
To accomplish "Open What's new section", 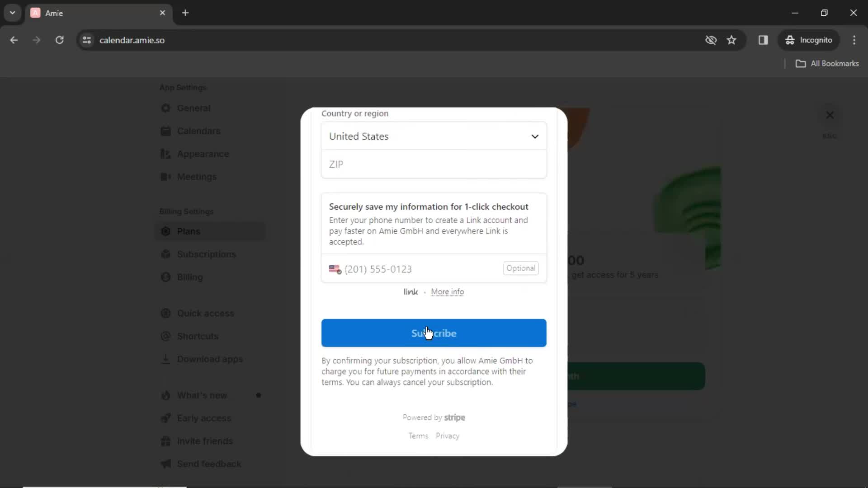I will click(x=203, y=395).
